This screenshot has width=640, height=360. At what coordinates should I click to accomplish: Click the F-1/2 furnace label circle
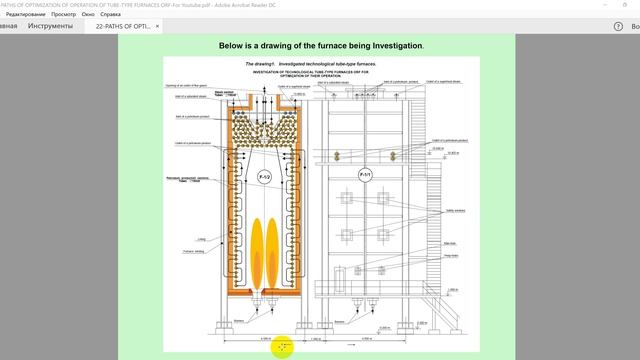click(264, 177)
